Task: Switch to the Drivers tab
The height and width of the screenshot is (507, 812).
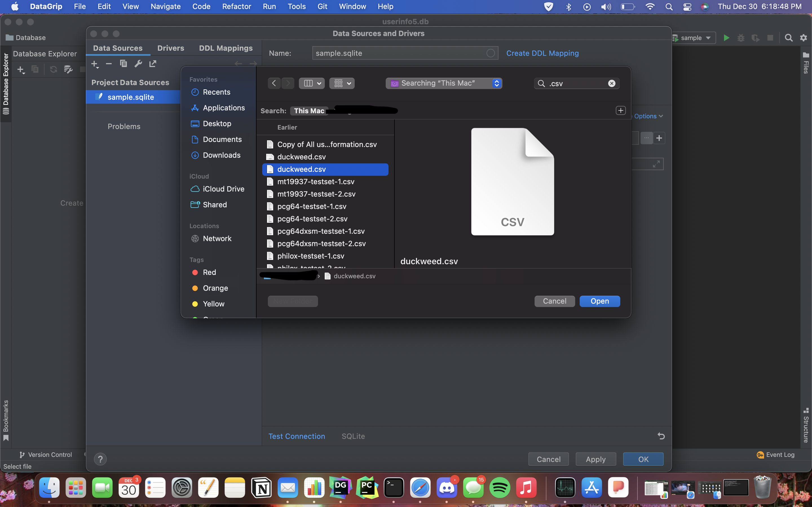Action: coord(171,48)
